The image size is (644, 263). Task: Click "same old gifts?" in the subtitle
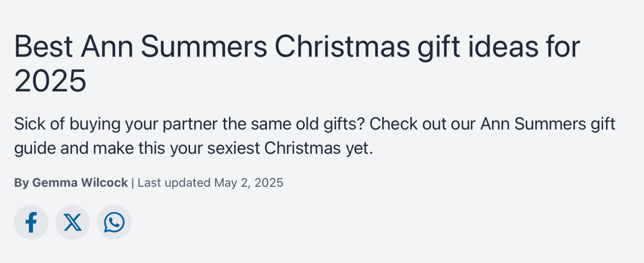click(x=308, y=124)
